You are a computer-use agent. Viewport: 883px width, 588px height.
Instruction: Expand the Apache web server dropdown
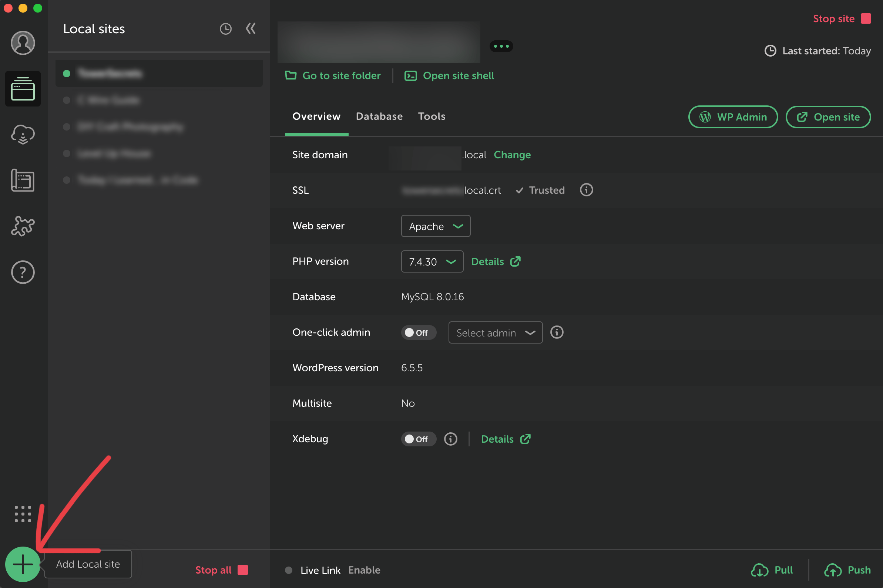click(435, 226)
